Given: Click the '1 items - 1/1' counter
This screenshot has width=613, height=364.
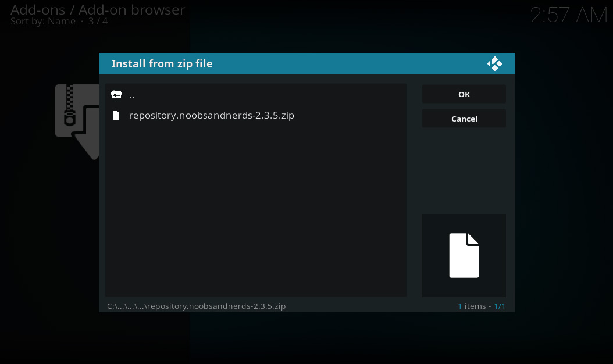Looking at the screenshot, I should [x=482, y=306].
